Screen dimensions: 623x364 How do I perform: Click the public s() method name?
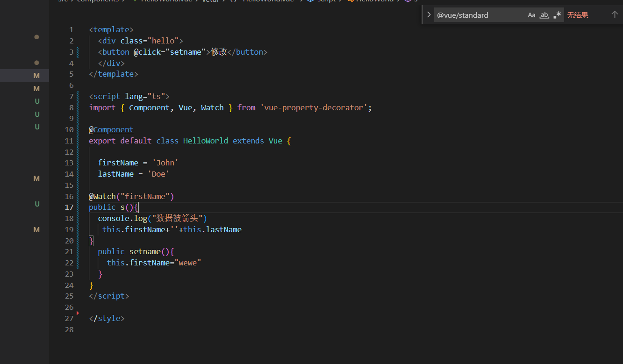click(x=122, y=207)
